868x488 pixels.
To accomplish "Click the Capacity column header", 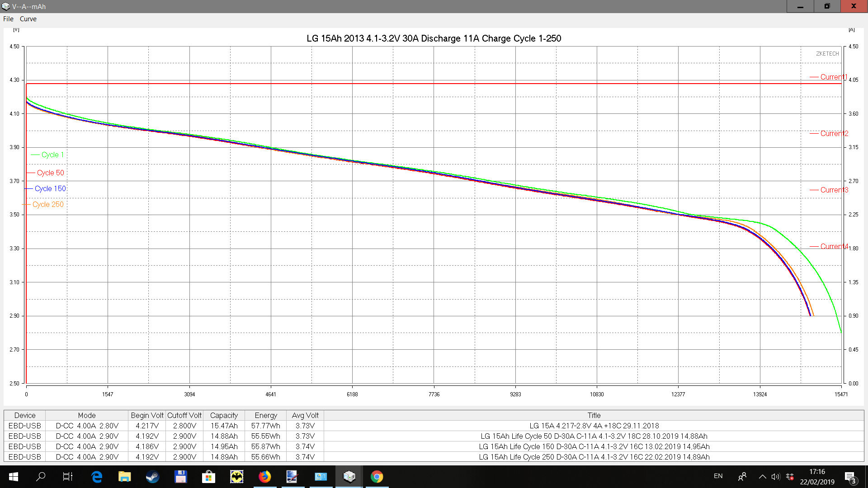I will 224,415.
